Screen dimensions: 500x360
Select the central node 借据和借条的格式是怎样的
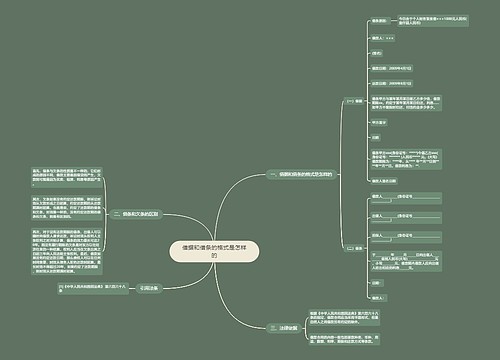point(214,251)
